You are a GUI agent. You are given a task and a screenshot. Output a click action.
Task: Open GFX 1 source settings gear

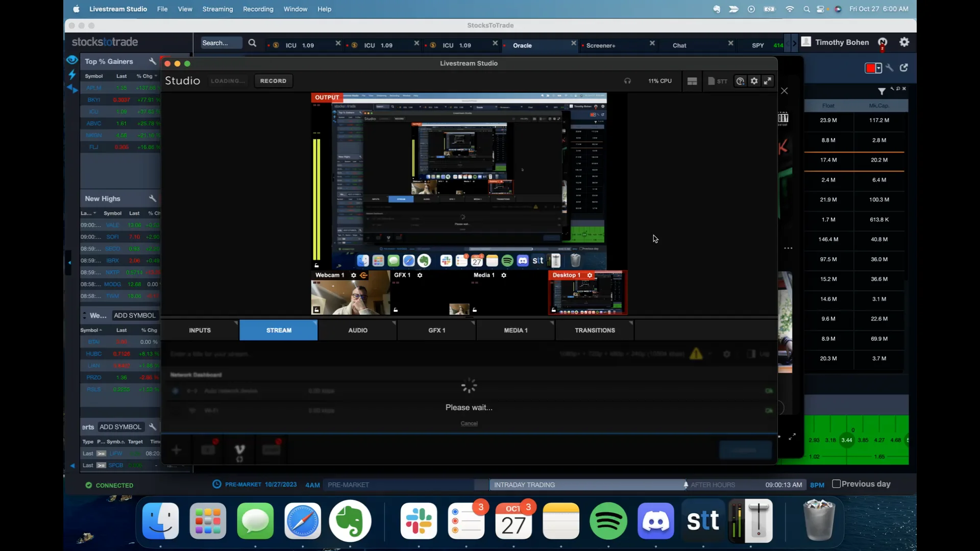coord(420,275)
